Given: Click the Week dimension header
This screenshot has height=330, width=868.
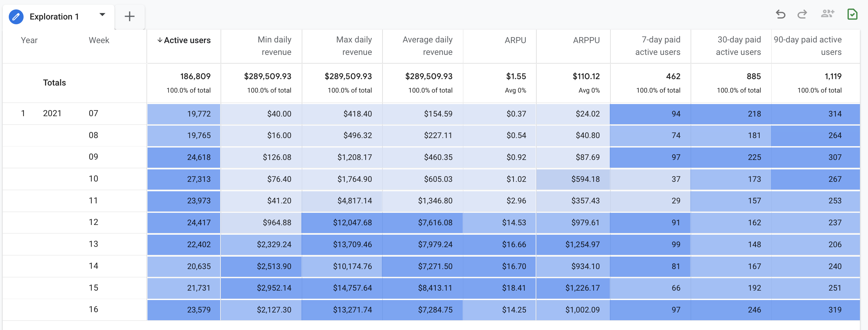Looking at the screenshot, I should [x=99, y=40].
